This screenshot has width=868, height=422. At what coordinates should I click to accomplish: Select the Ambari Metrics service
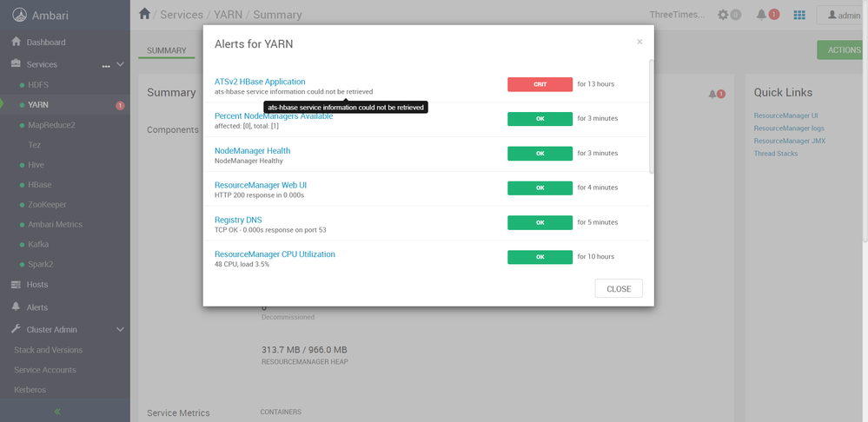coord(55,225)
